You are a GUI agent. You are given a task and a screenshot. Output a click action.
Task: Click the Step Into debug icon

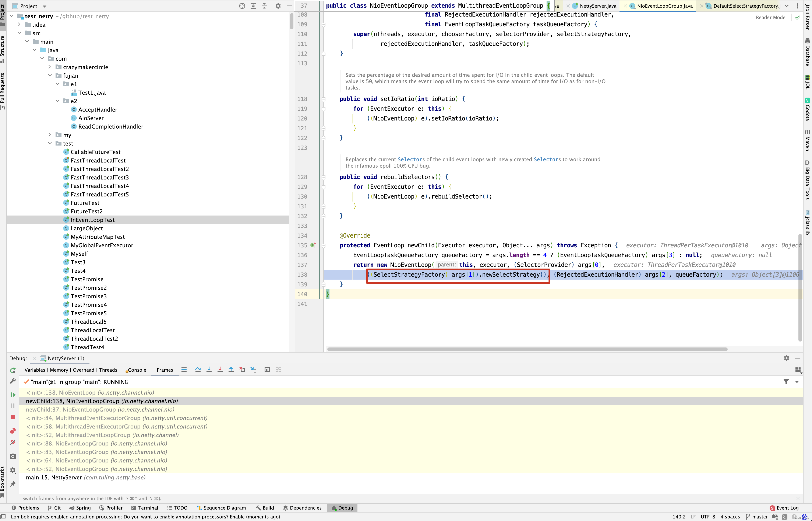tap(209, 370)
